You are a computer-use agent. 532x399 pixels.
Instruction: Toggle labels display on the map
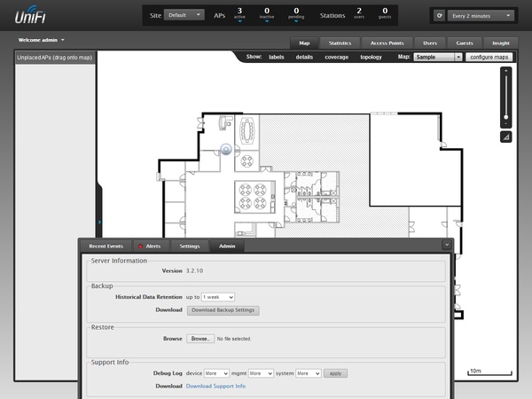point(276,57)
